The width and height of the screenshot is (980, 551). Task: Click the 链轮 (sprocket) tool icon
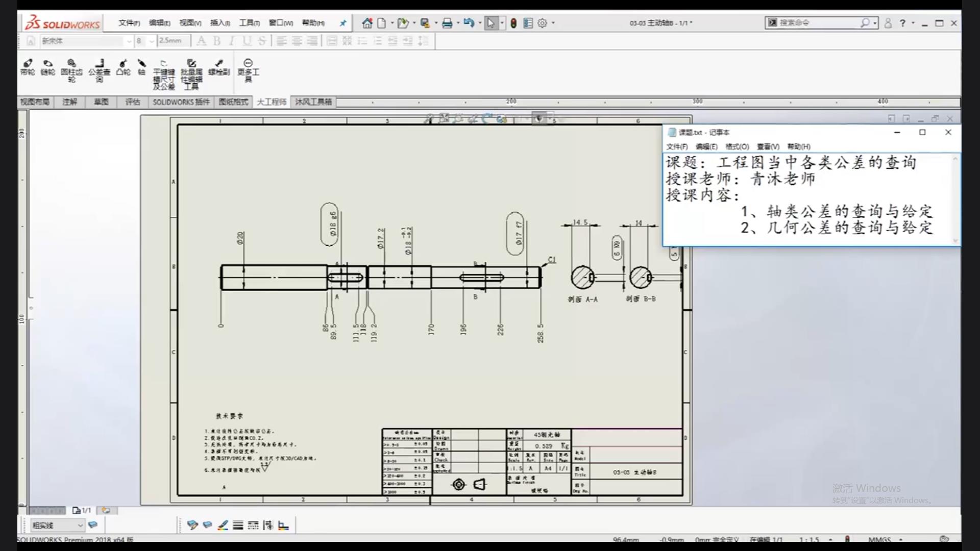[x=47, y=67]
